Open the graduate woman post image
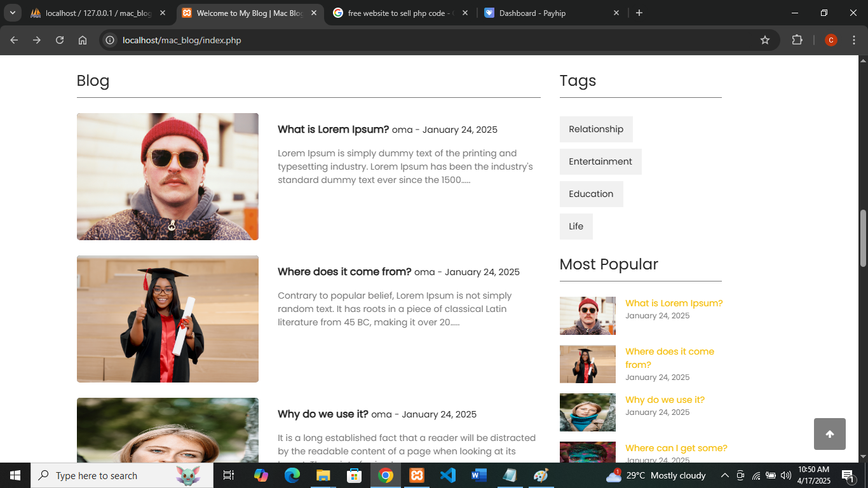The image size is (868, 488). click(168, 319)
